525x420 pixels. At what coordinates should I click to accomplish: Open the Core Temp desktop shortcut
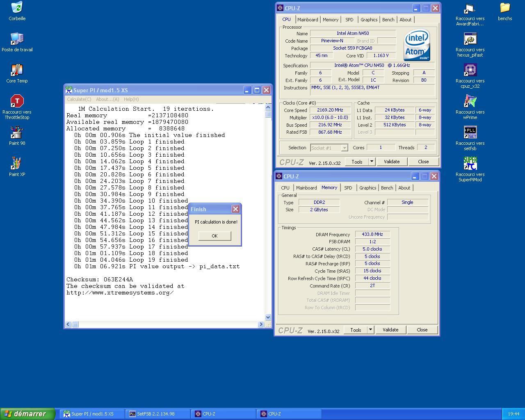click(x=17, y=70)
